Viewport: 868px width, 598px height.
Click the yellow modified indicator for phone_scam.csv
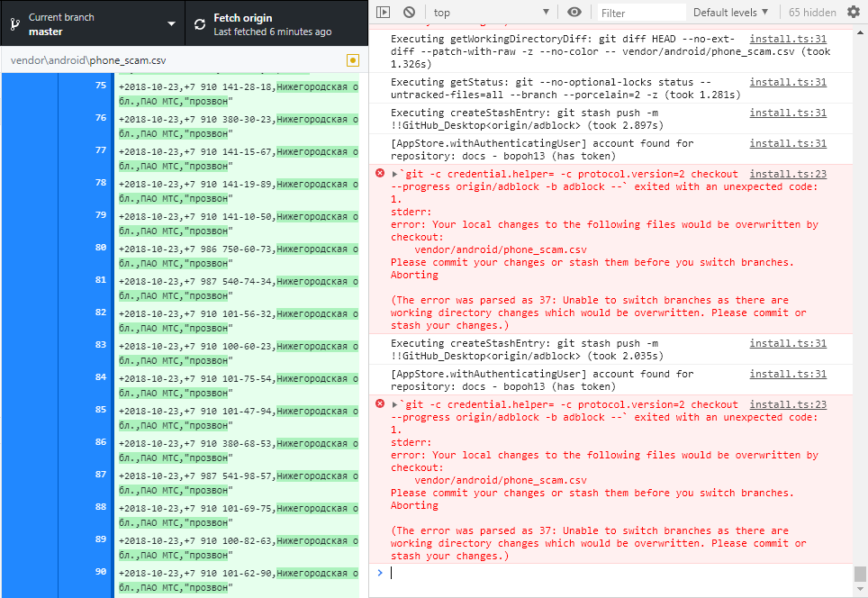point(352,59)
